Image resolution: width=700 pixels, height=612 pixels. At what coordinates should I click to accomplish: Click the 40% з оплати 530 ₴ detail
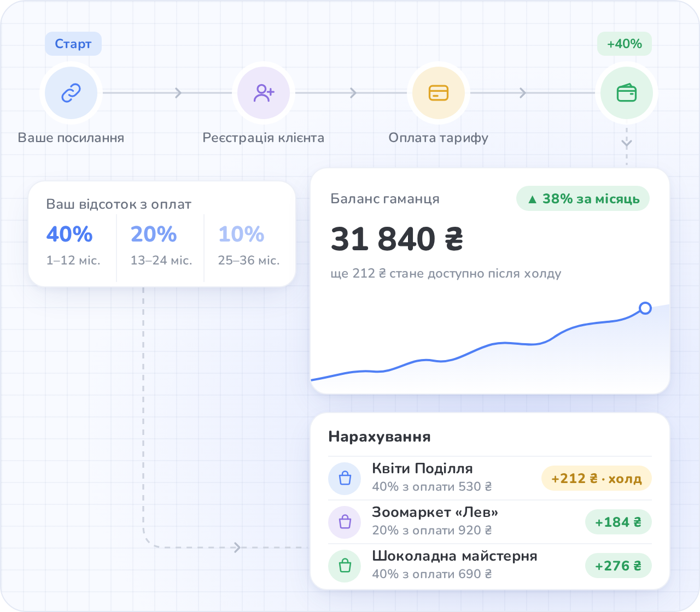[432, 487]
